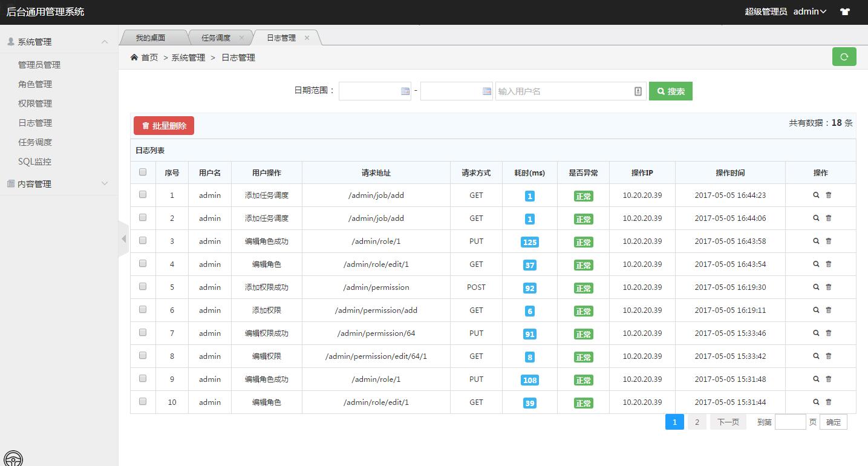Open start date calendar picker icon
This screenshot has width=868, height=466.
click(405, 91)
